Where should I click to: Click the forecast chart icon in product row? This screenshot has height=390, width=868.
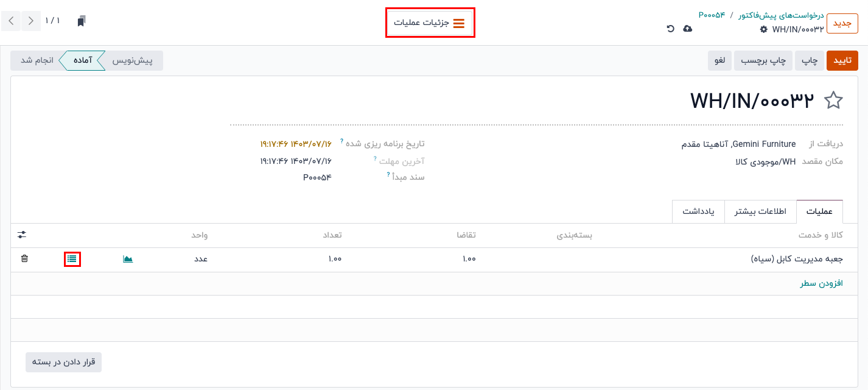tap(128, 259)
